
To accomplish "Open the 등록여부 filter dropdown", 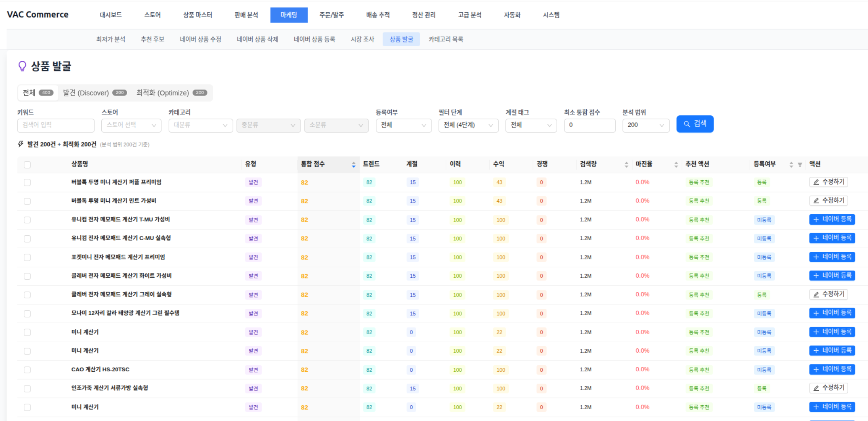I will pos(404,125).
